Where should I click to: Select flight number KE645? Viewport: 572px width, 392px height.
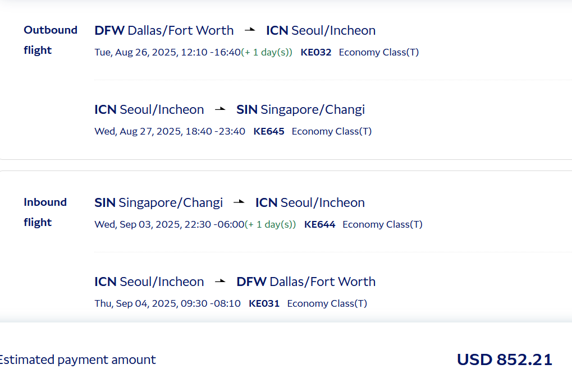[x=269, y=131]
